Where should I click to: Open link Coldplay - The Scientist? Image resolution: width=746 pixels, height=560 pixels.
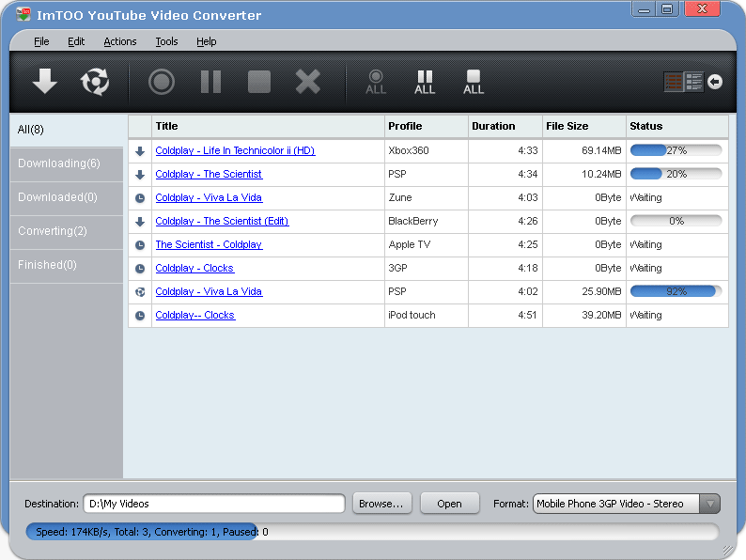pyautogui.click(x=209, y=174)
